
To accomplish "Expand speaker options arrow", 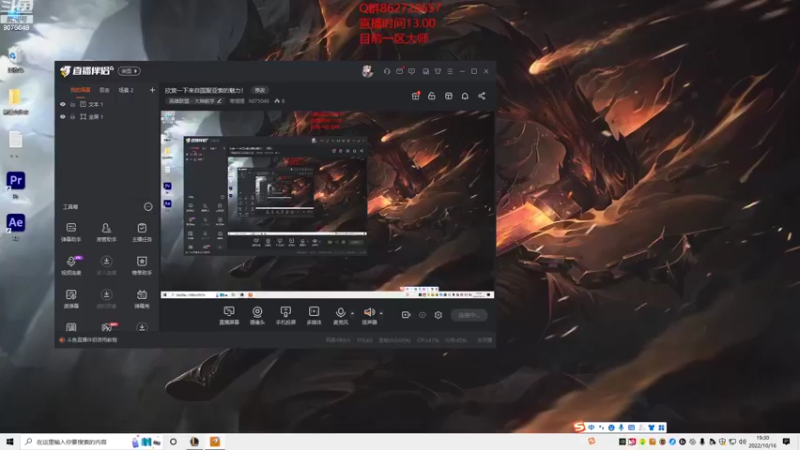I will [381, 313].
